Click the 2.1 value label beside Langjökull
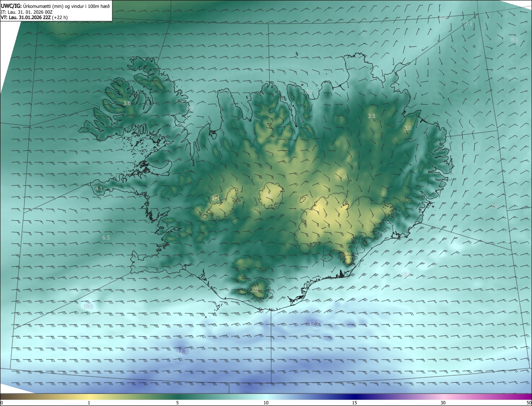Viewport: 532px width, 406px height. pyautogui.click(x=215, y=198)
